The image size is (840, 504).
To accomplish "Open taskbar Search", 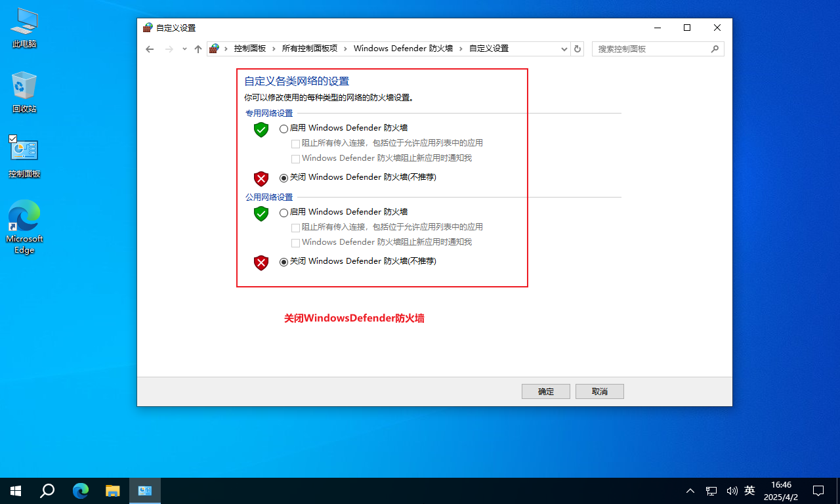I will [47, 491].
